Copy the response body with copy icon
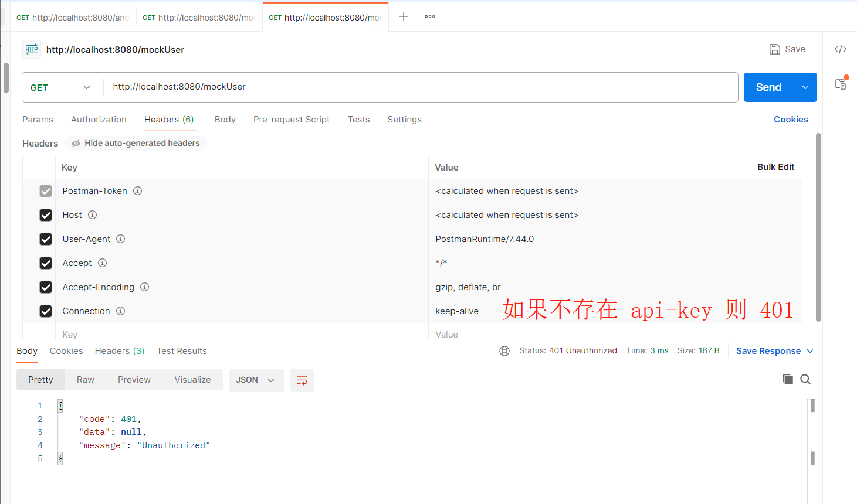Viewport: 857px width, 504px height. [x=787, y=380]
